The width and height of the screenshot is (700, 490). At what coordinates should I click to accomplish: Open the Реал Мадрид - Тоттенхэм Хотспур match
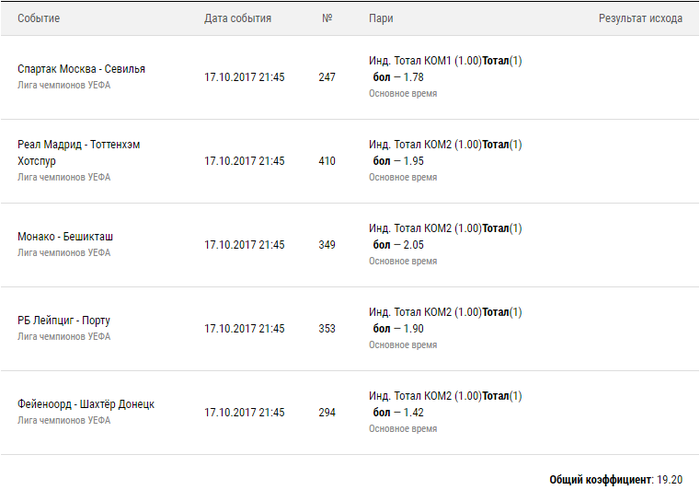[79, 152]
